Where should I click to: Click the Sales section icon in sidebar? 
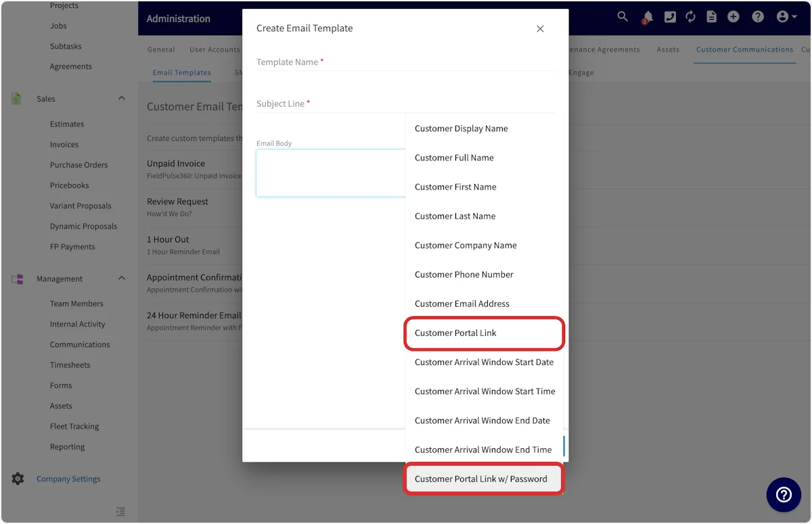click(x=16, y=99)
